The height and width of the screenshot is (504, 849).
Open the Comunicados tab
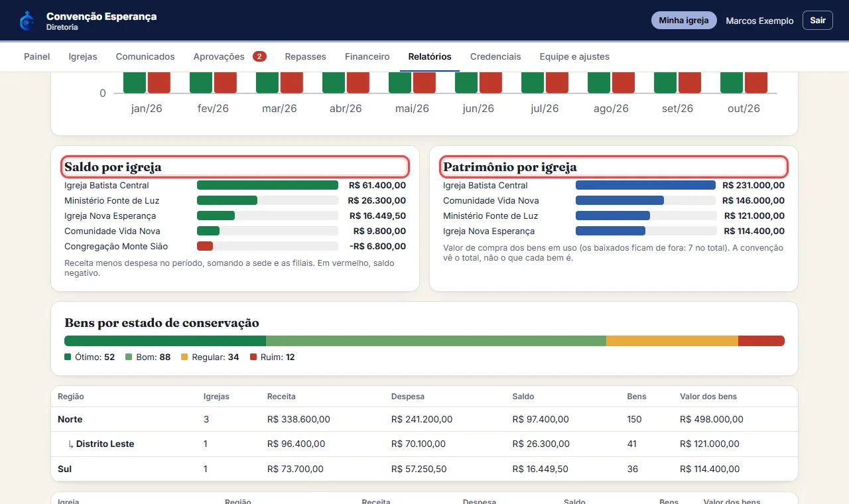click(x=145, y=56)
